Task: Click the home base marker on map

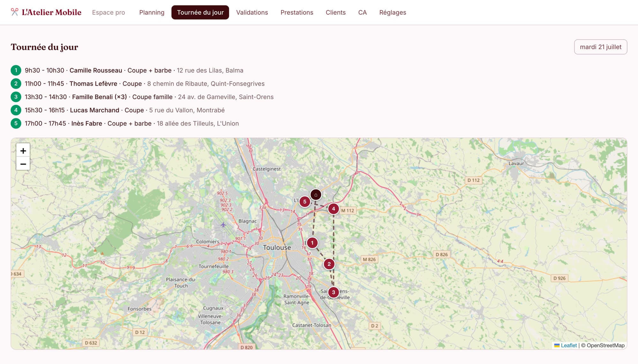Action: tap(316, 194)
